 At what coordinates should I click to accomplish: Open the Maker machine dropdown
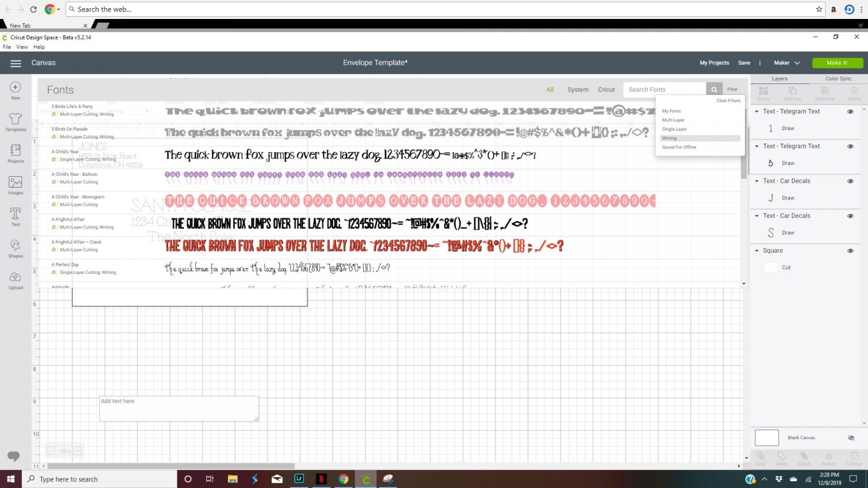[787, 63]
